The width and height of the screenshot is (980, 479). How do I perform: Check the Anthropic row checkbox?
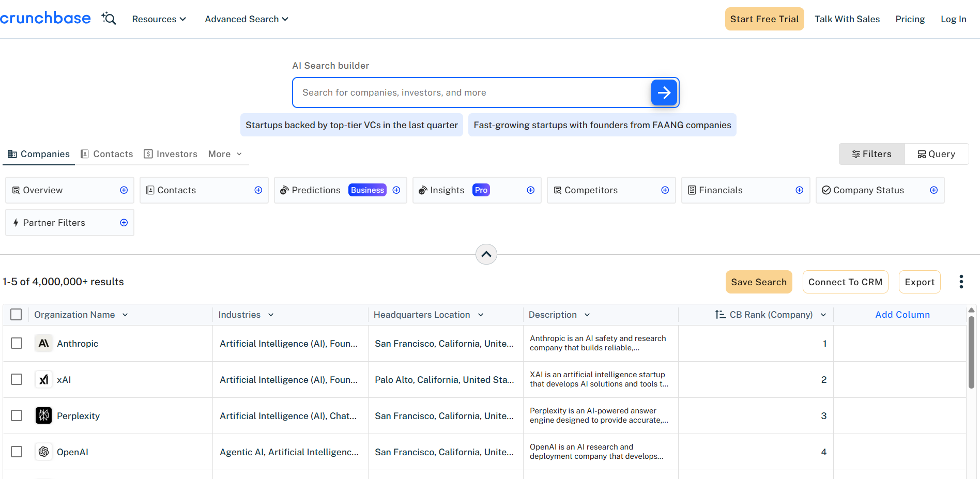pos(17,343)
